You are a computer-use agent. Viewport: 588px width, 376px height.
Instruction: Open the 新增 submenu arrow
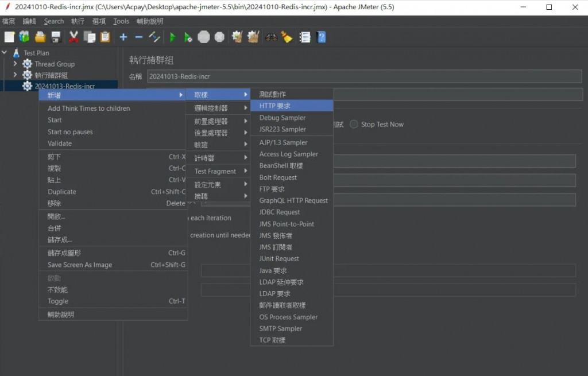[x=181, y=95]
